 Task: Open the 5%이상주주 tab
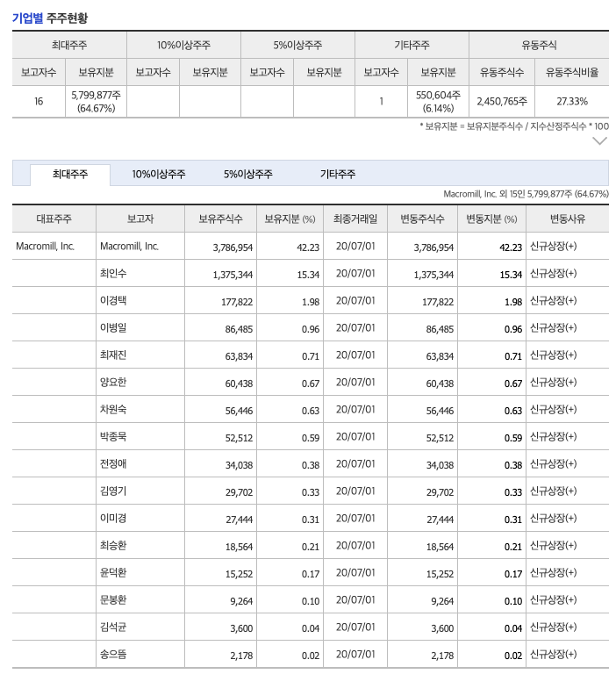[248, 175]
